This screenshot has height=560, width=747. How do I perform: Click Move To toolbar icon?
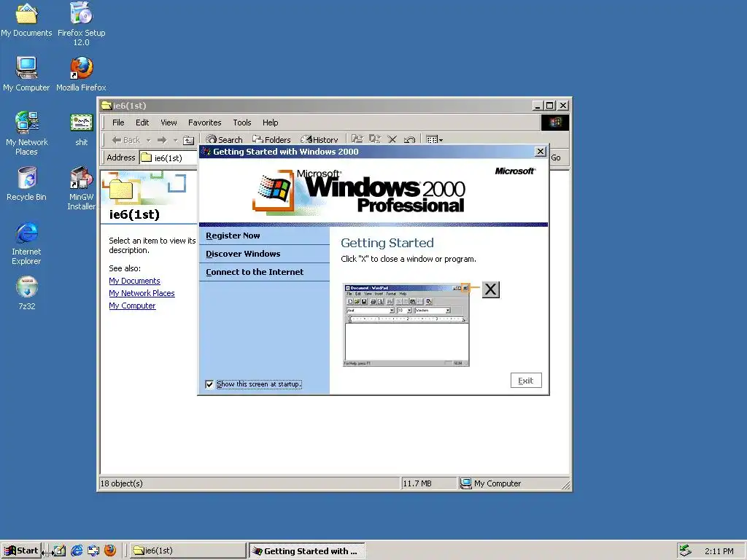tap(357, 139)
